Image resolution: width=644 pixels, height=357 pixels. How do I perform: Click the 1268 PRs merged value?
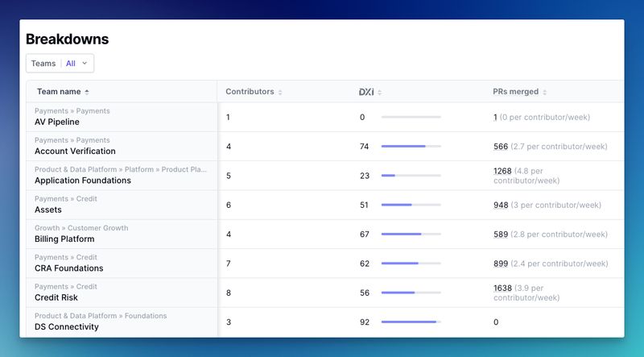502,171
